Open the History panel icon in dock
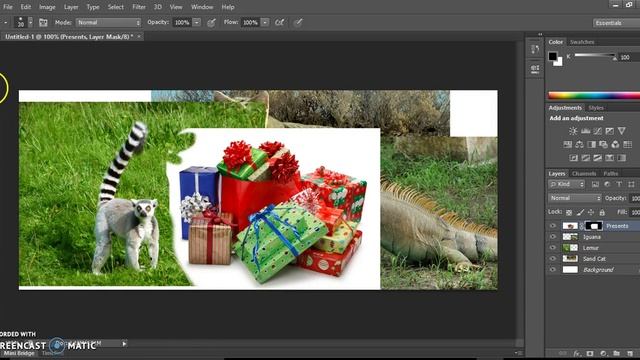The image size is (640, 360). 535,49
